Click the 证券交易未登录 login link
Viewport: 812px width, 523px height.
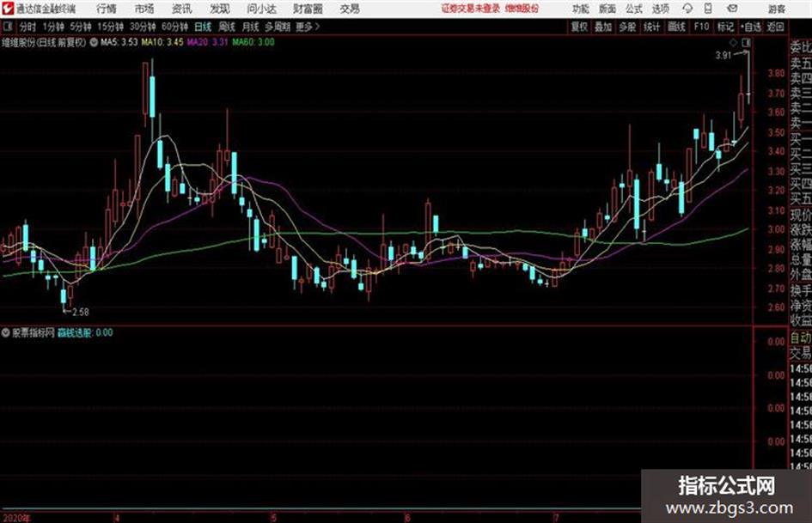[471, 9]
